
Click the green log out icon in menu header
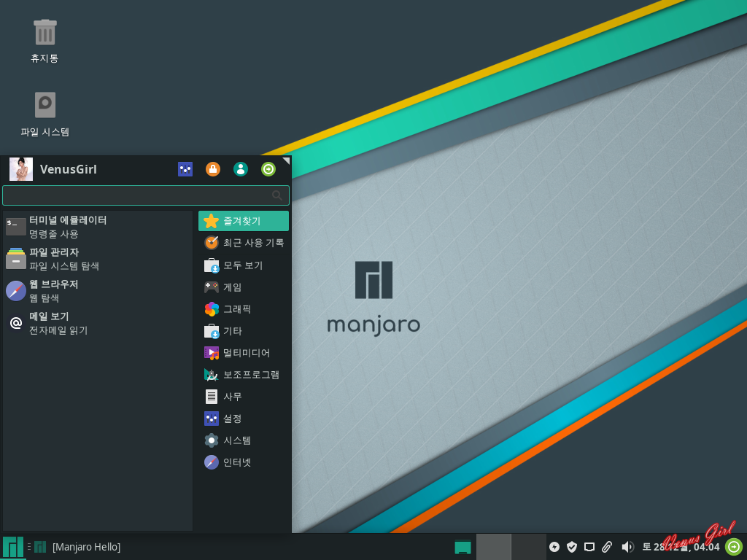point(268,169)
